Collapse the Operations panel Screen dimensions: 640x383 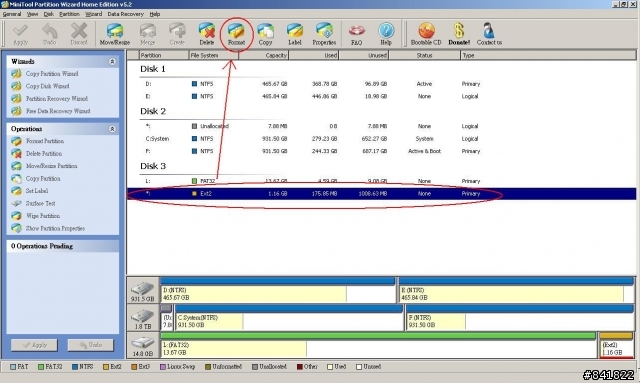(x=112, y=129)
